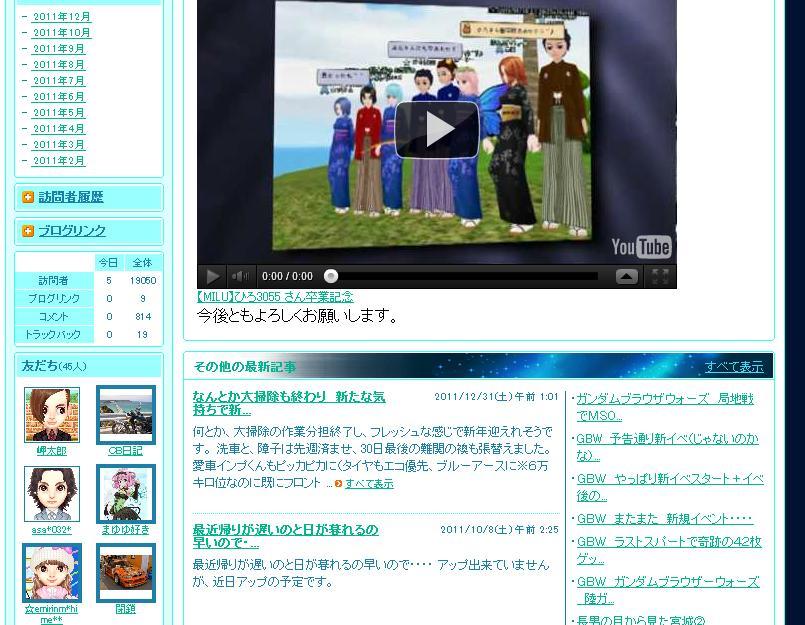Open the asa*032* friend name link
The image size is (805, 625).
[52, 531]
